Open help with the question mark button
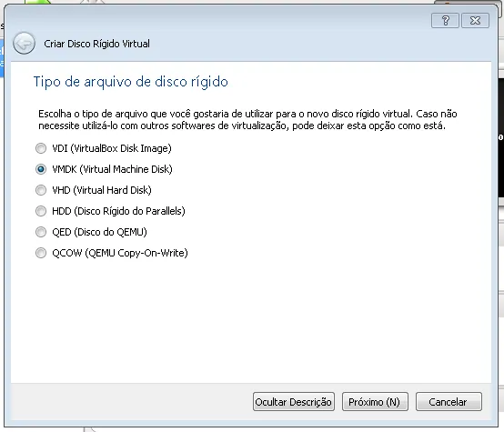The height and width of the screenshot is (432, 504). [445, 21]
